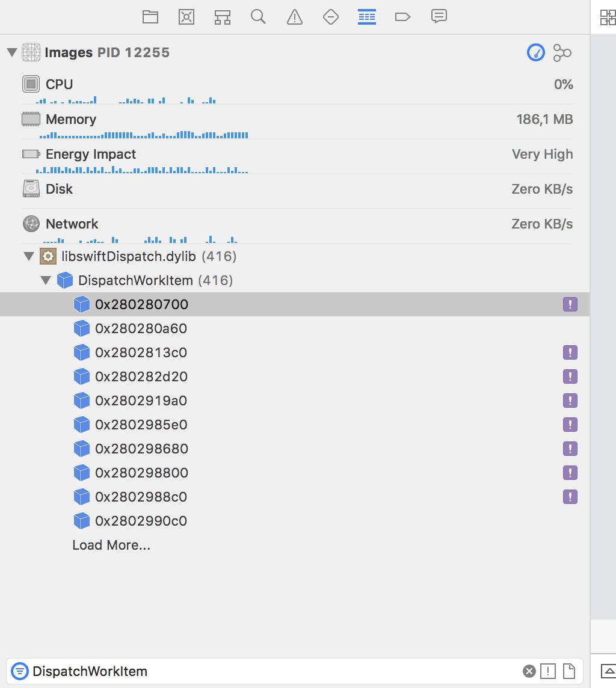
Task: Open the Breakpoint navigator
Action: [402, 17]
